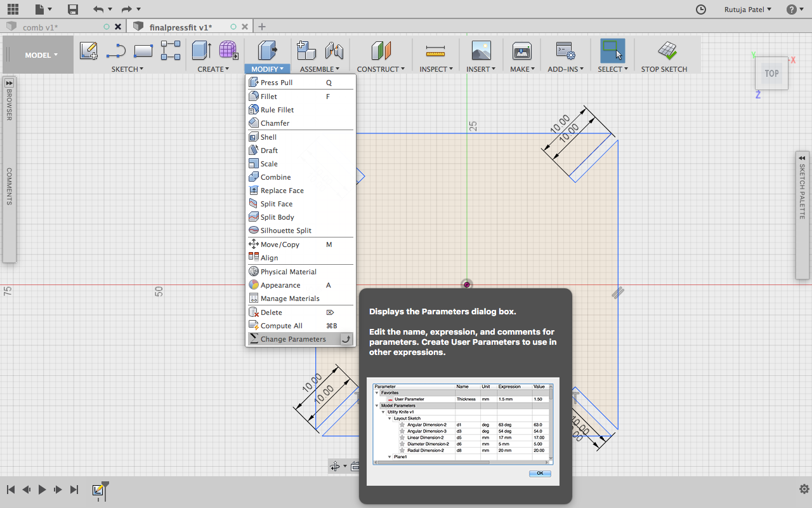Choose Split Body menu item
The height and width of the screenshot is (508, 812).
[x=301, y=217]
